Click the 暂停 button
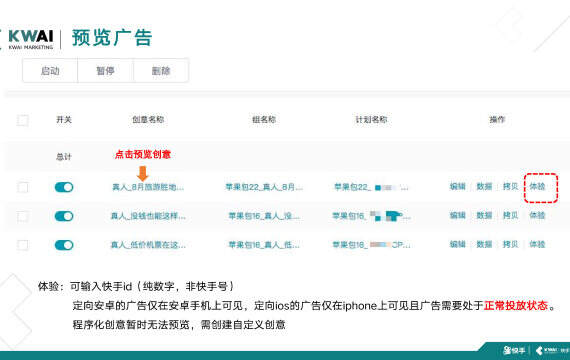The image size is (570, 360). pyautogui.click(x=105, y=71)
